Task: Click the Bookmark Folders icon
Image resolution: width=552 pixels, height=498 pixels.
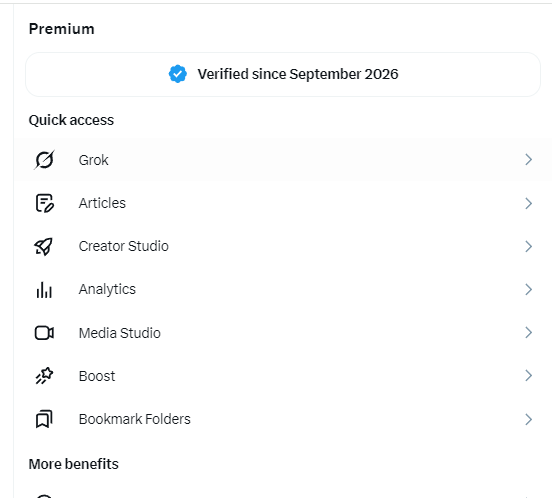Action: point(44,419)
